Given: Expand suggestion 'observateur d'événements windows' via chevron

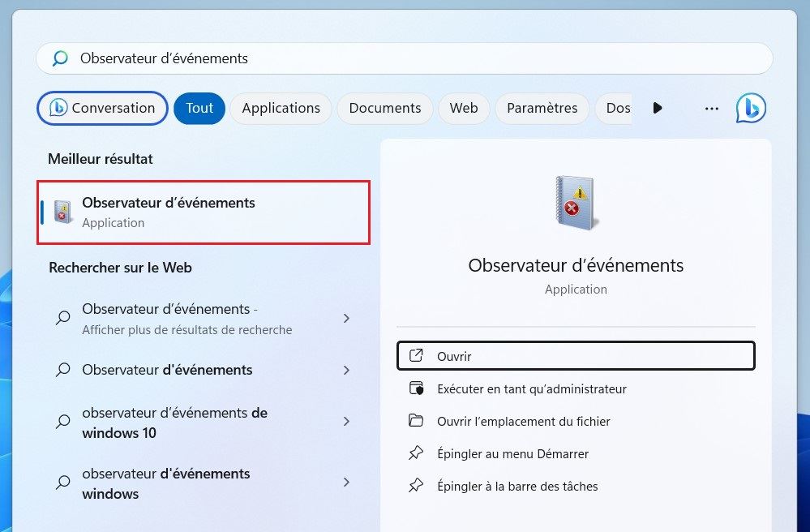Looking at the screenshot, I should [x=346, y=483].
